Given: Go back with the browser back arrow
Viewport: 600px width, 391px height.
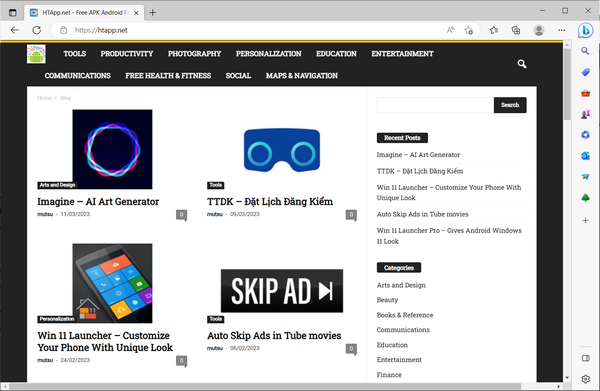Looking at the screenshot, I should click(x=15, y=30).
